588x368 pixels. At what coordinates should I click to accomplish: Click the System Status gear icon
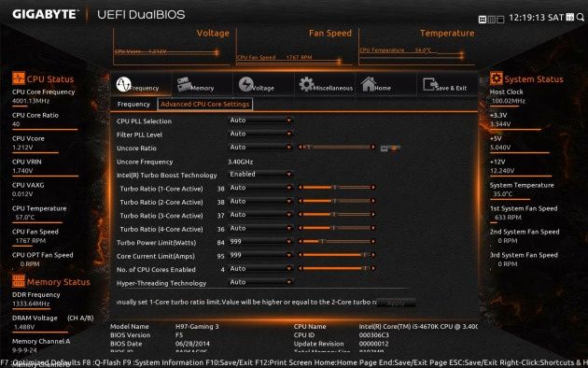(x=497, y=78)
